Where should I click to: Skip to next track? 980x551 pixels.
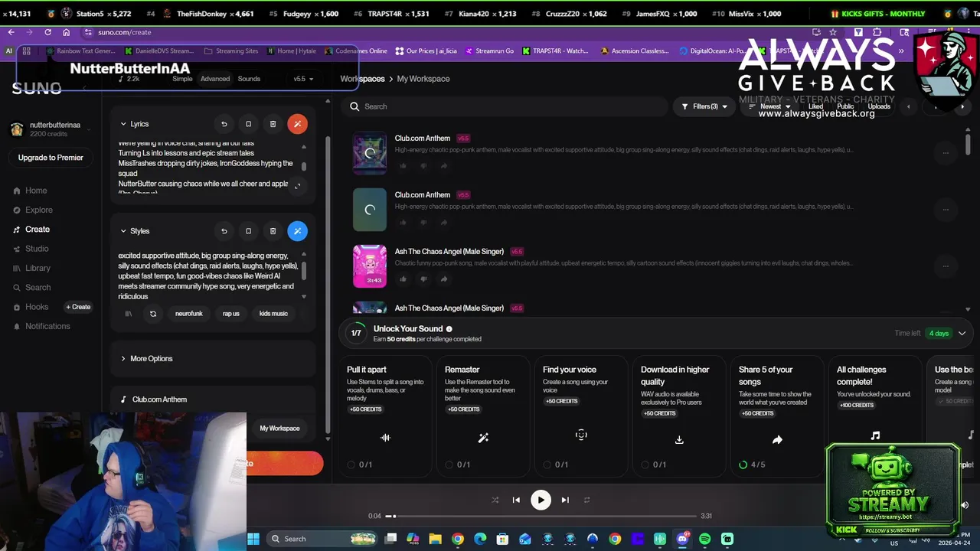[565, 500]
